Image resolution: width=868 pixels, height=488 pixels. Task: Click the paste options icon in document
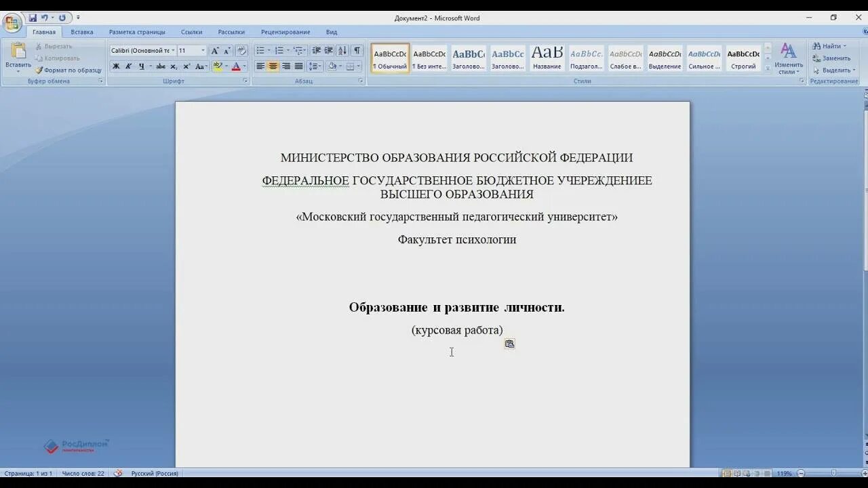pos(509,344)
